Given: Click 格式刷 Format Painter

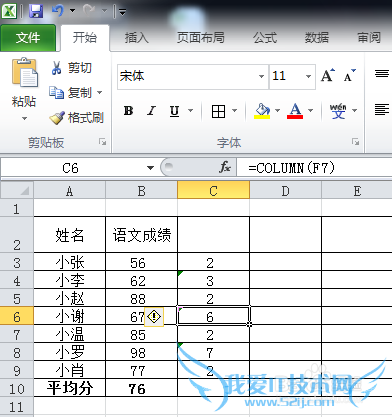Looking at the screenshot, I should [x=77, y=118].
